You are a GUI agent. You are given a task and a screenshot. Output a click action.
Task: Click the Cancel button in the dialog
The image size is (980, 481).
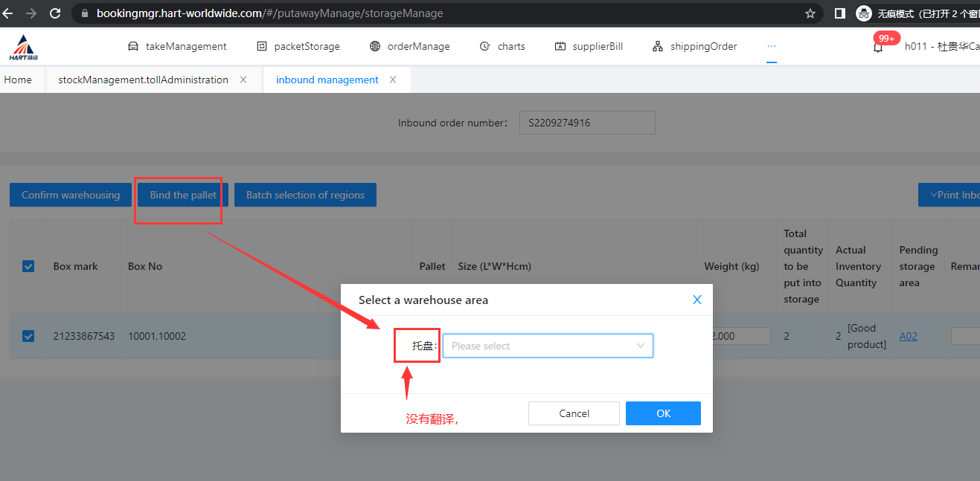574,413
